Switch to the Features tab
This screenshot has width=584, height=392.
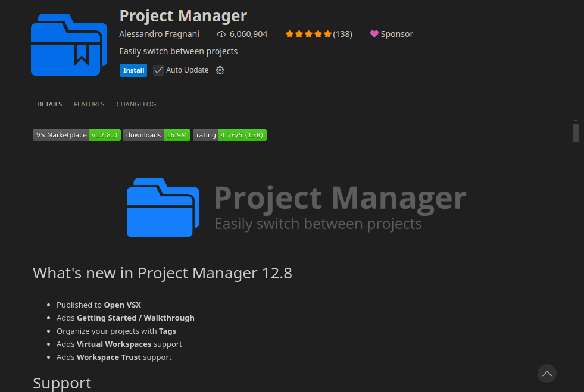89,104
